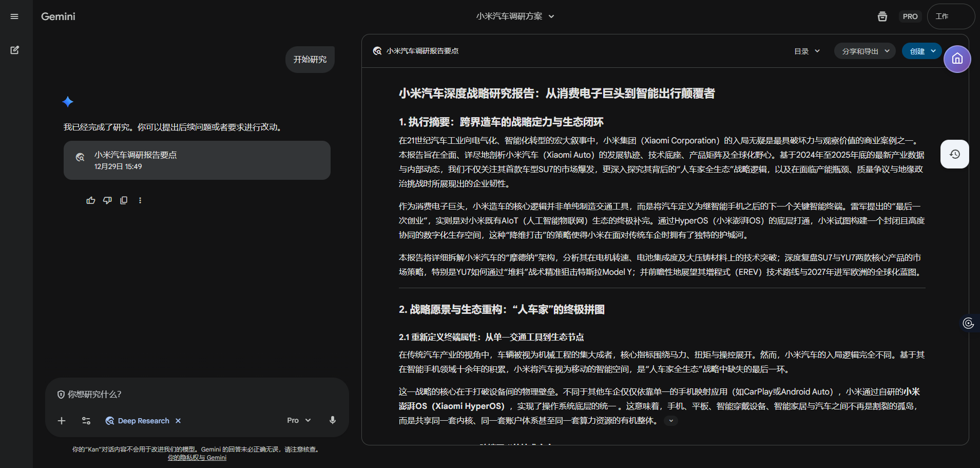
Task: Click the timestamp 12月29日 15:49
Action: (x=118, y=166)
